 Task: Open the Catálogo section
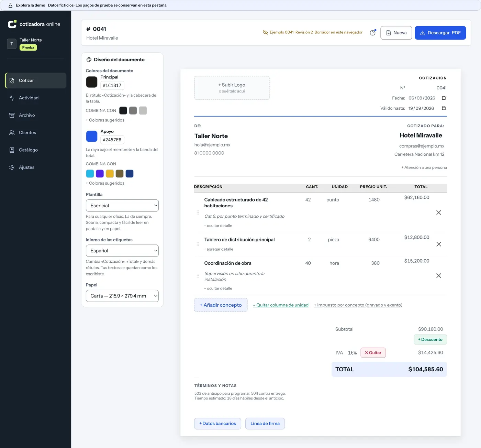36,150
